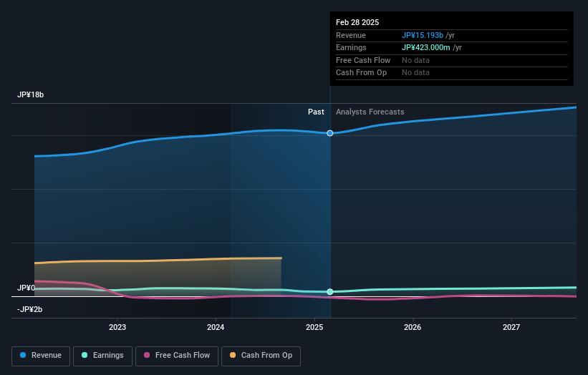Viewport: 588px width, 375px height.
Task: Select the earnings data point at Feb 2025
Action: [x=330, y=292]
